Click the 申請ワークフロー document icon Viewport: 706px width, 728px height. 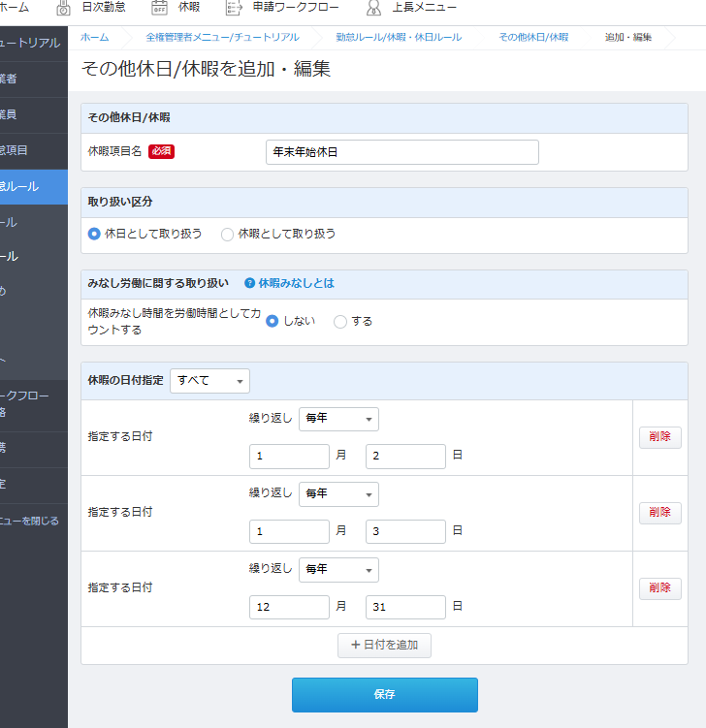click(x=234, y=9)
